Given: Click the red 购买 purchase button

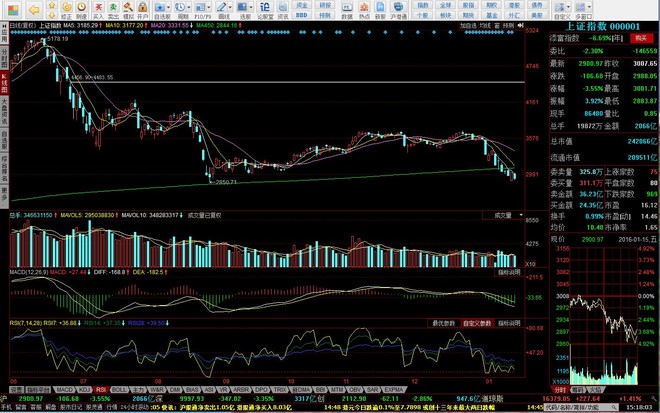Looking at the screenshot, I should pos(641,38).
